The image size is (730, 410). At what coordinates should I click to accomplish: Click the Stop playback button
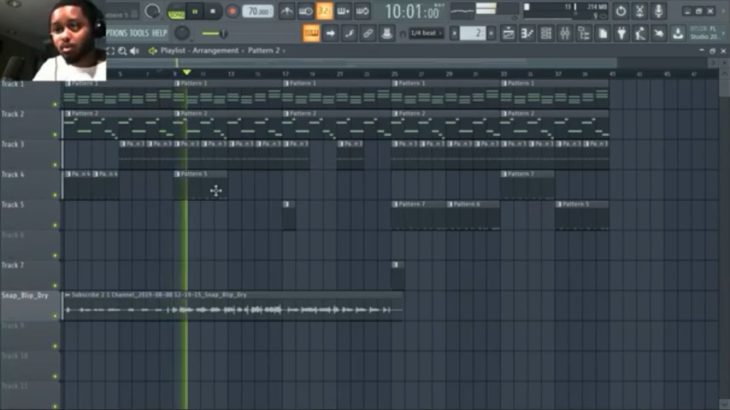[213, 11]
